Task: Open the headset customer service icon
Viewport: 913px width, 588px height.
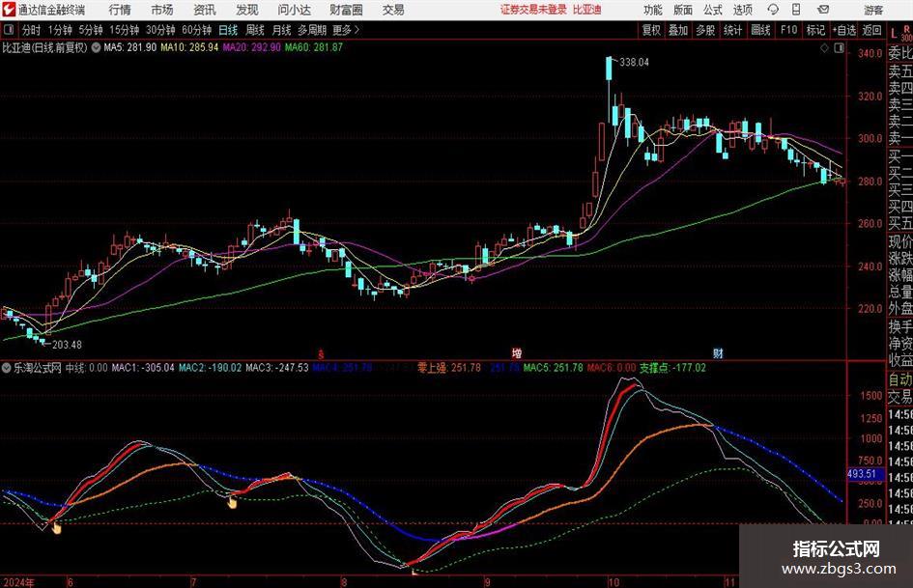Action: click(x=773, y=10)
